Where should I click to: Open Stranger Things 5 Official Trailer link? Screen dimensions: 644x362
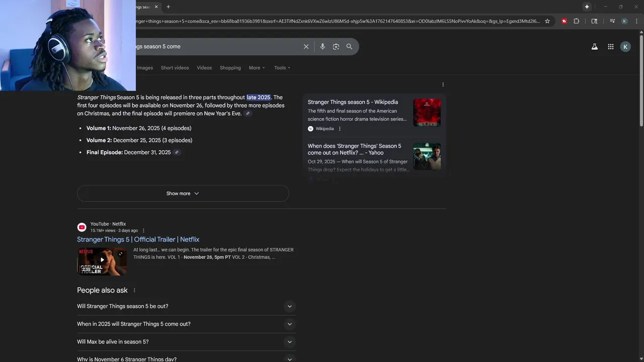click(138, 239)
